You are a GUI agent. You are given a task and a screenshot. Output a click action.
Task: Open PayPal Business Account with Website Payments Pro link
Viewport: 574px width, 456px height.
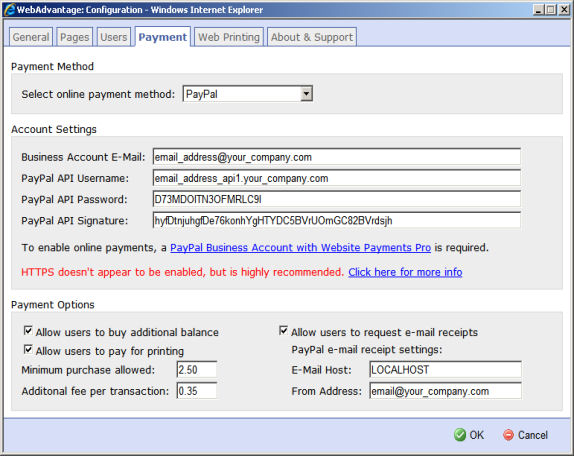point(301,248)
